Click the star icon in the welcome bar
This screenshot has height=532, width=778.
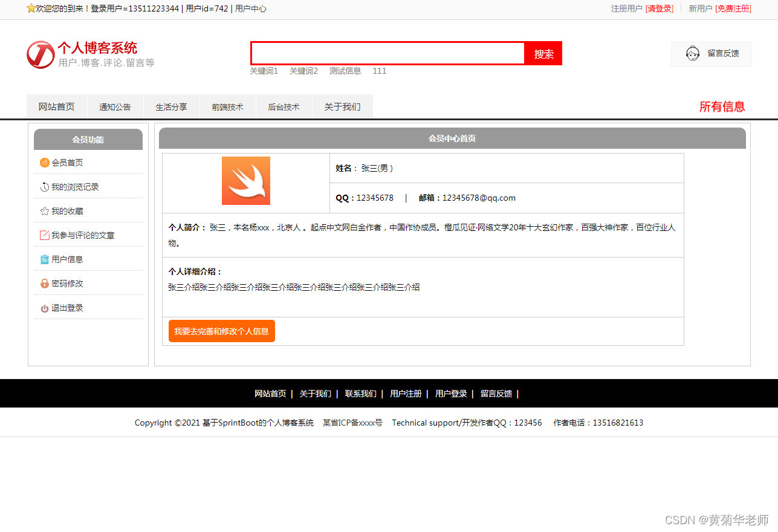(31, 8)
